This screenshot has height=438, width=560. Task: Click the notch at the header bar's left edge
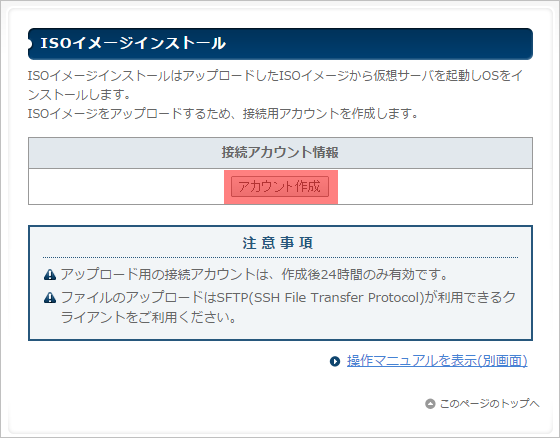tap(30, 44)
